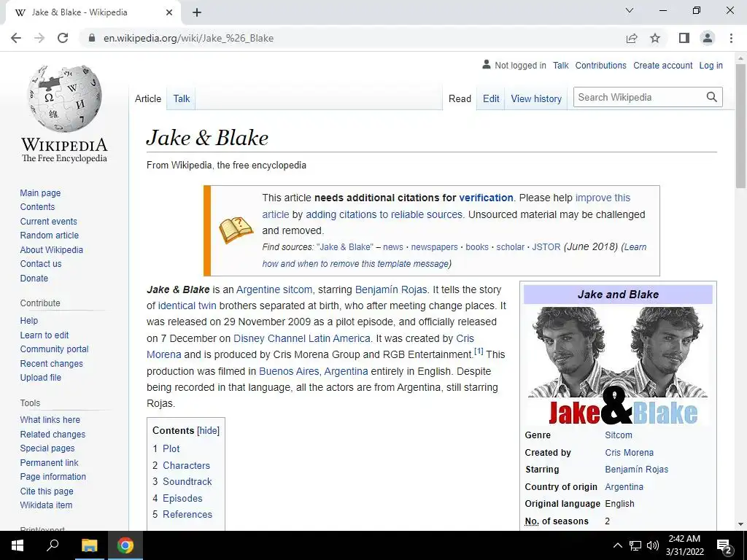Click the volume speaker icon in the tray

653,545
